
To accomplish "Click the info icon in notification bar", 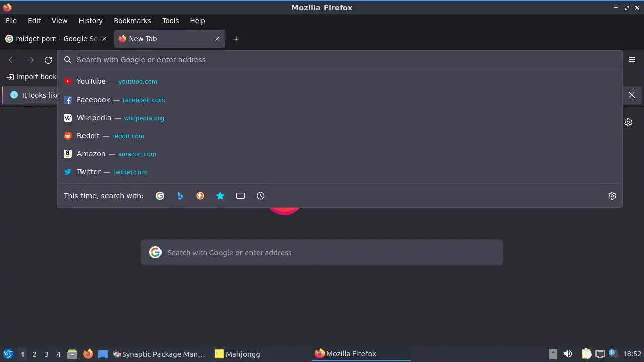I will (14, 95).
